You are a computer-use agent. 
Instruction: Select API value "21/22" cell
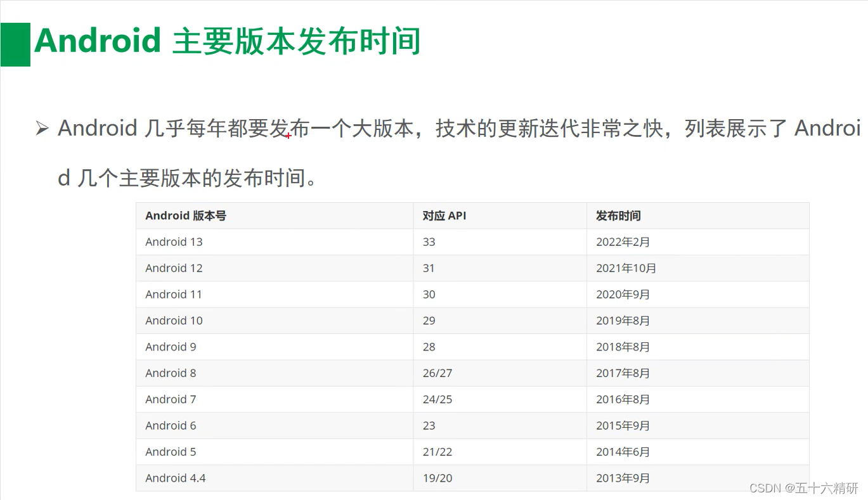pos(500,452)
